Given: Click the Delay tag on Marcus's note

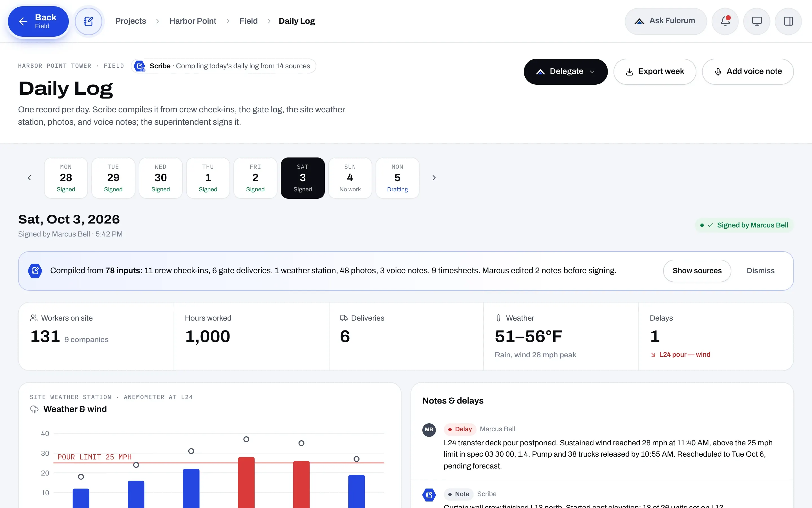Looking at the screenshot, I should pyautogui.click(x=460, y=429).
